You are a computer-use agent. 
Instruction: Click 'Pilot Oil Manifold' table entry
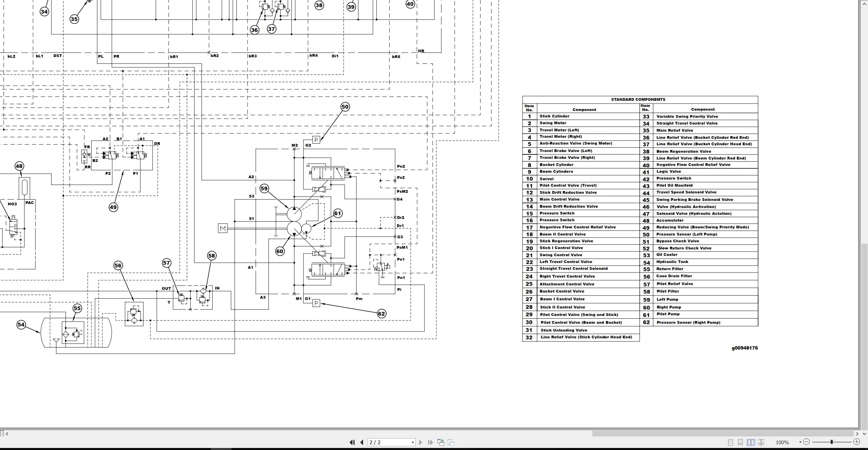pos(674,185)
